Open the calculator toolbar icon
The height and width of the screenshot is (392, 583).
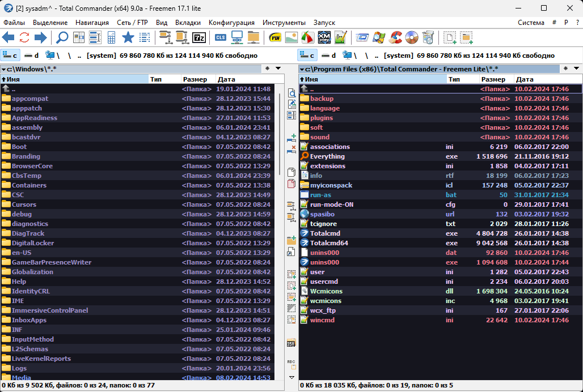click(112, 38)
